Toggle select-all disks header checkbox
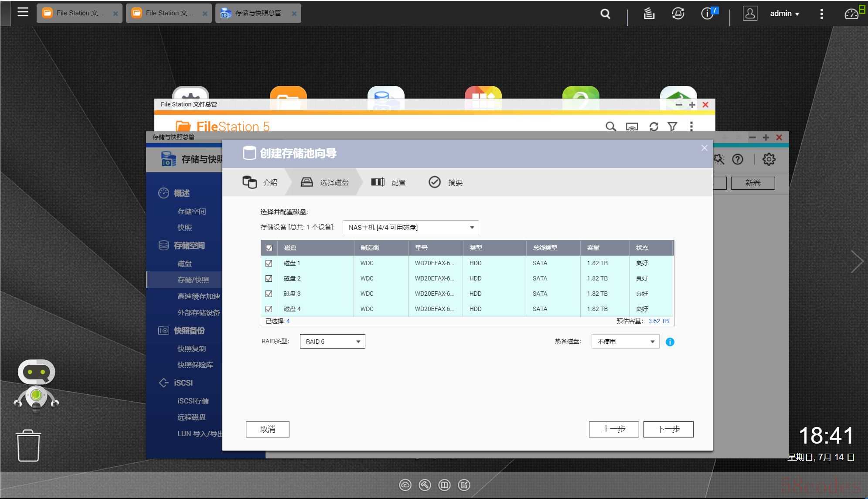Screen dimensions: 868x499 coord(269,248)
